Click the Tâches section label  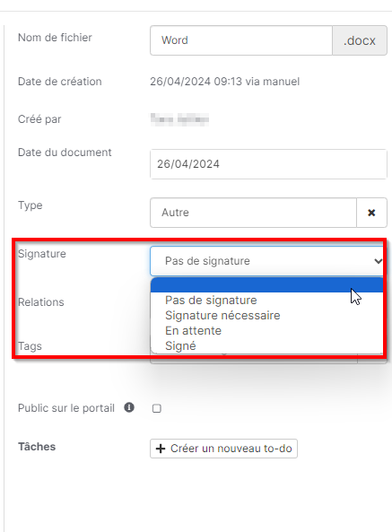[37, 447]
